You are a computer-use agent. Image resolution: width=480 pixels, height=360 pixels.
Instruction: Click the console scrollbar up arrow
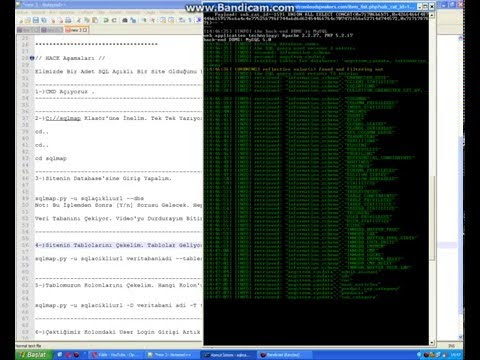[x=432, y=15]
